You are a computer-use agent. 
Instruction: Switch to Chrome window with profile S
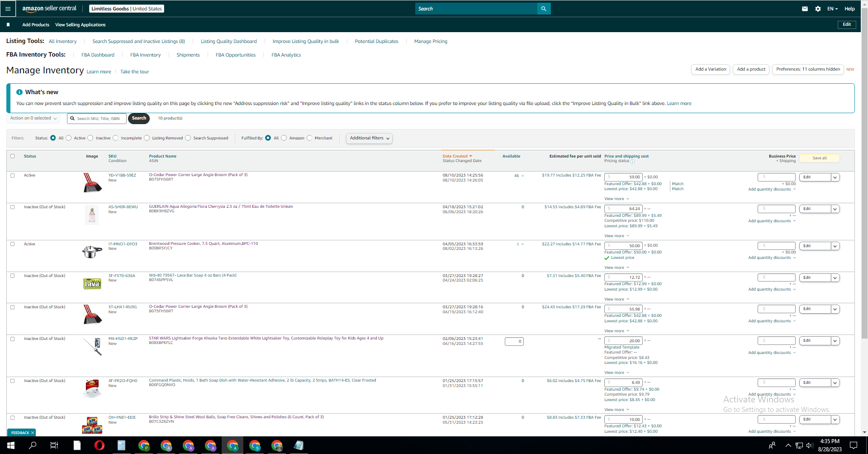(x=255, y=445)
